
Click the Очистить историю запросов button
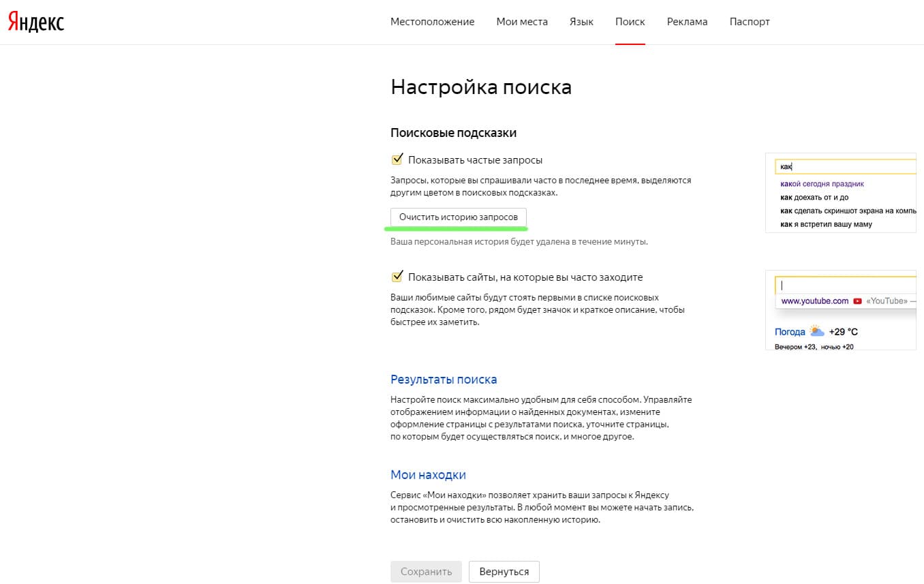click(x=459, y=217)
